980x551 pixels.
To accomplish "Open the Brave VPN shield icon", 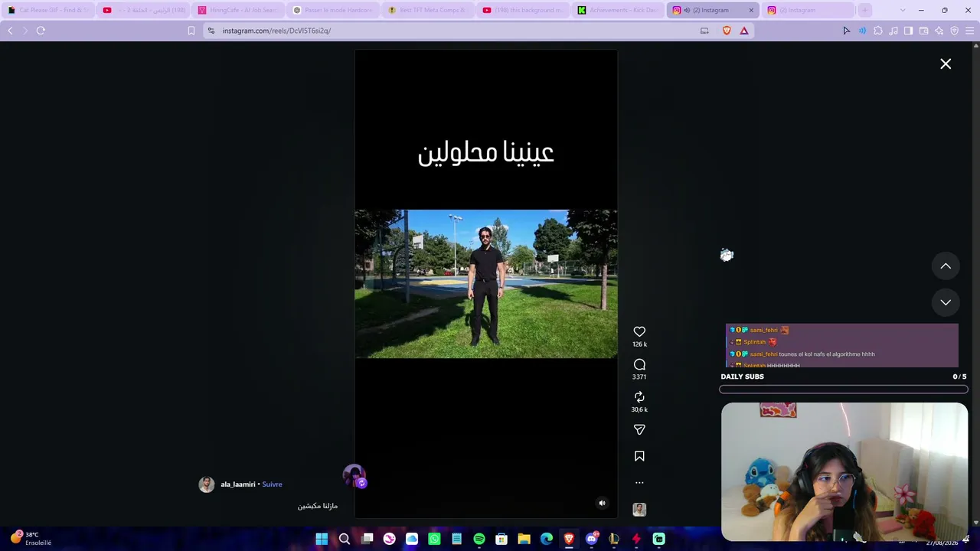I will click(955, 31).
